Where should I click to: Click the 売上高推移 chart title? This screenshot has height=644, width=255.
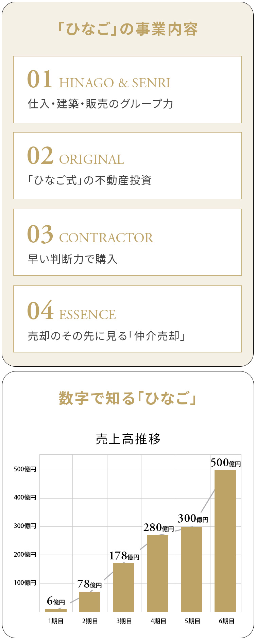pos(128,439)
